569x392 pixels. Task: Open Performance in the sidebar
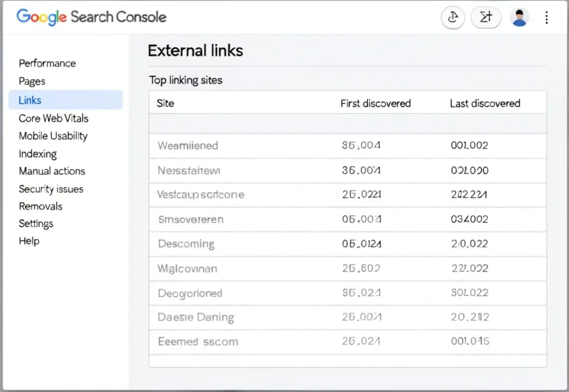(x=47, y=64)
